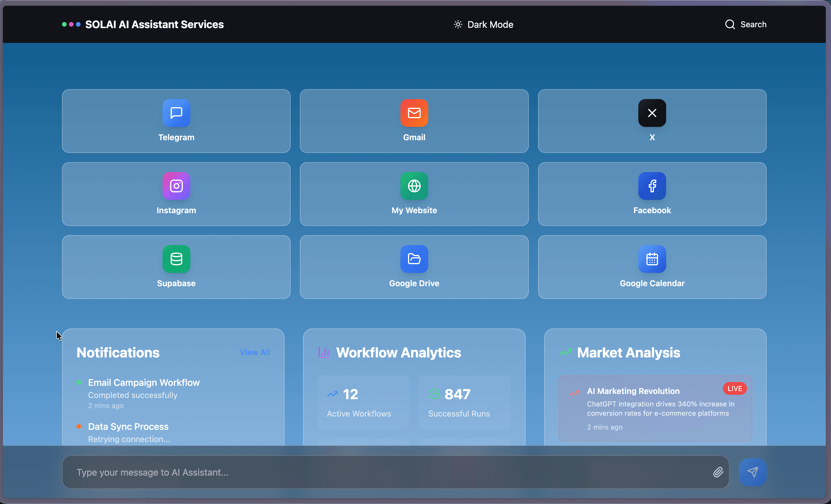This screenshot has height=504, width=831.
Task: Click the Search text in header
Action: tap(753, 24)
